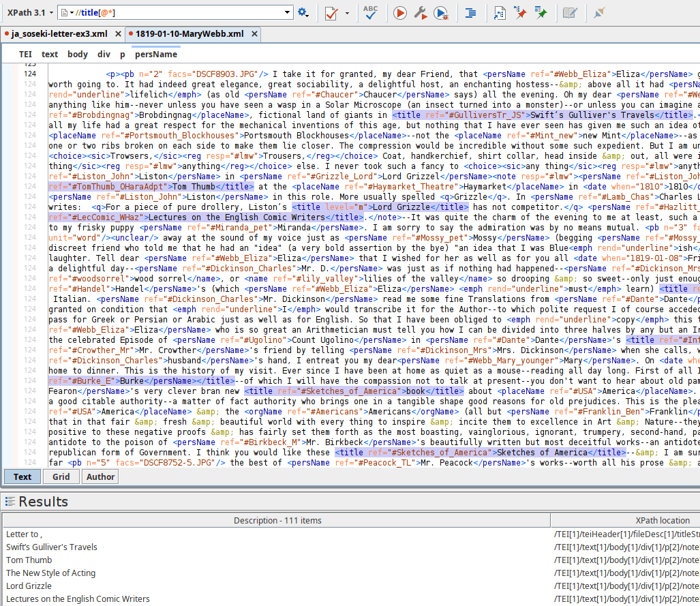
Task: Click the Check Spelling ABC icon
Action: tap(370, 12)
